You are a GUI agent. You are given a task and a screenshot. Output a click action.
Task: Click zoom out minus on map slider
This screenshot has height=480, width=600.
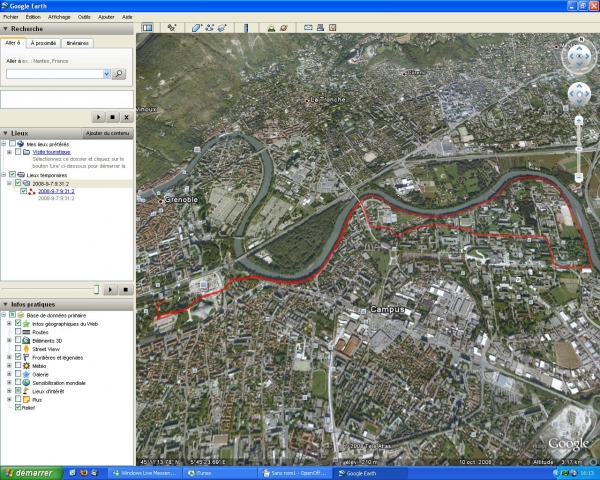[579, 177]
